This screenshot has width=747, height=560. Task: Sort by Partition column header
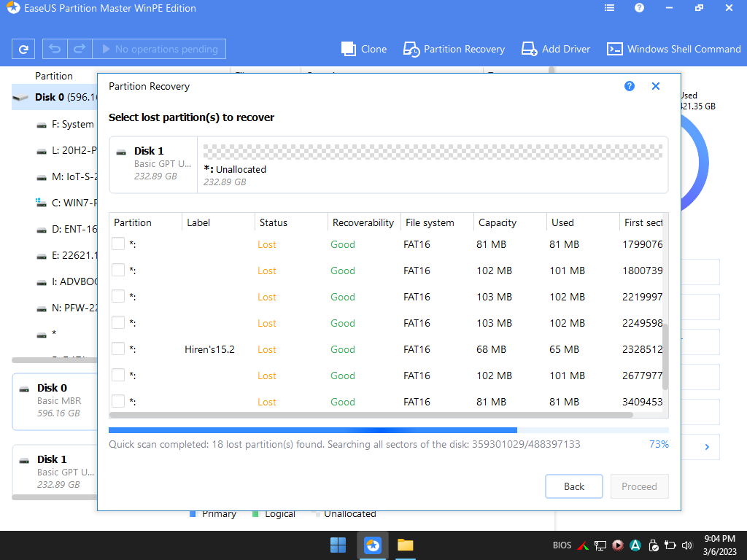146,222
